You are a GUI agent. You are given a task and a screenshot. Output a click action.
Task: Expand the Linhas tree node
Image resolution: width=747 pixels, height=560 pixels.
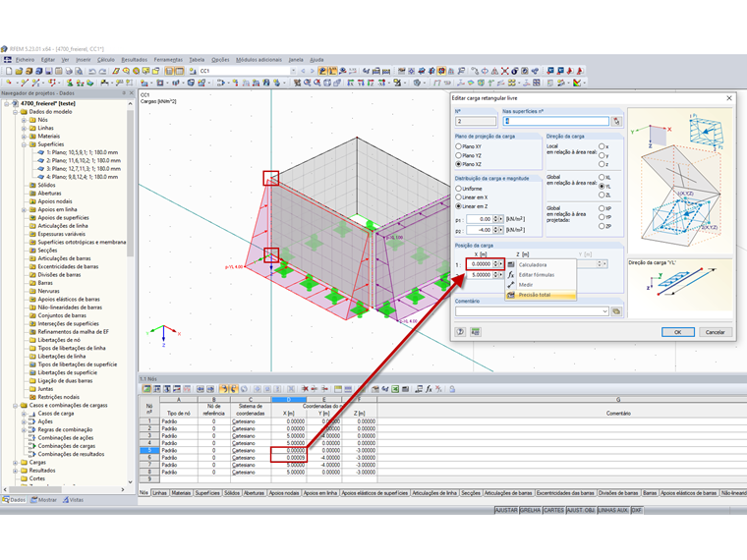[x=24, y=128]
